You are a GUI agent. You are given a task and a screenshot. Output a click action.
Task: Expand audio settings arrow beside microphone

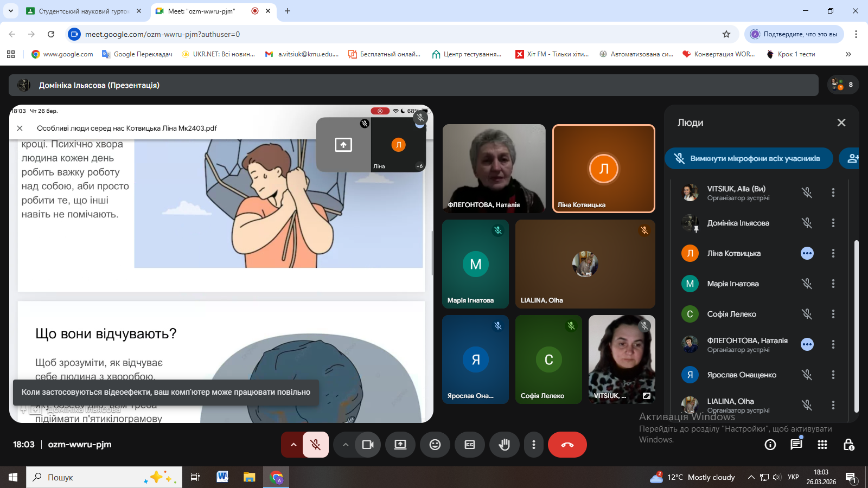tap(293, 445)
